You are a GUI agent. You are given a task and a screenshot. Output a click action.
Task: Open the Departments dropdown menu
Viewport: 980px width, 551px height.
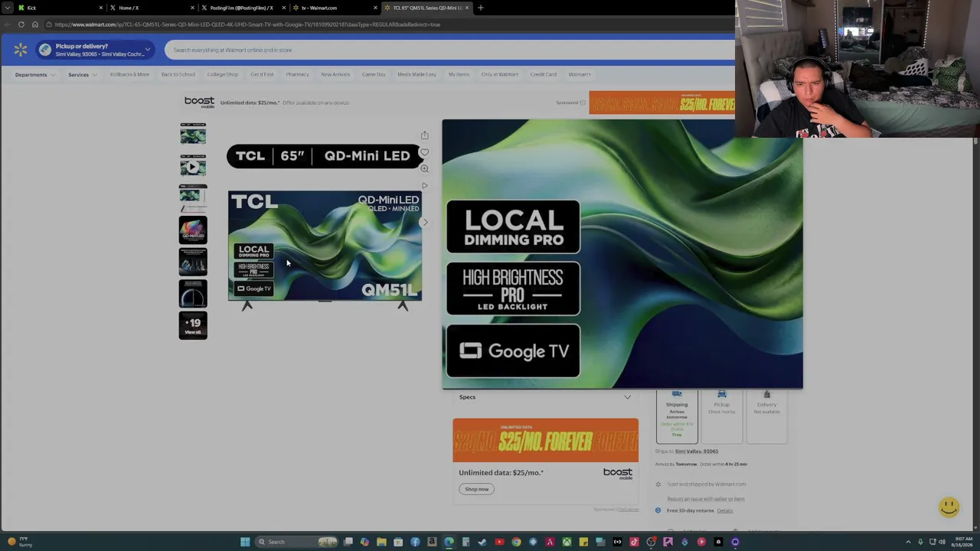coord(35,75)
